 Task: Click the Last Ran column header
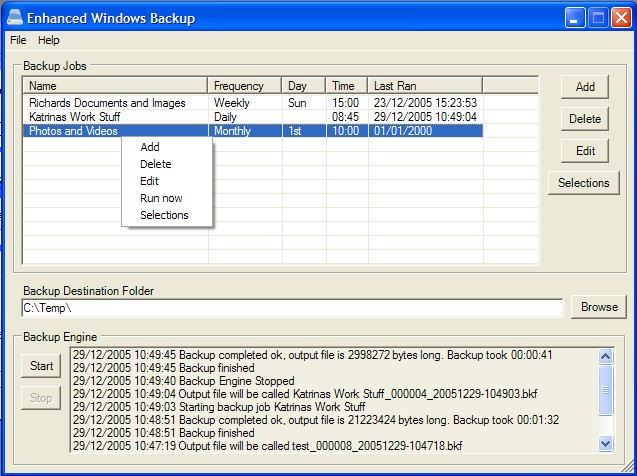point(425,86)
